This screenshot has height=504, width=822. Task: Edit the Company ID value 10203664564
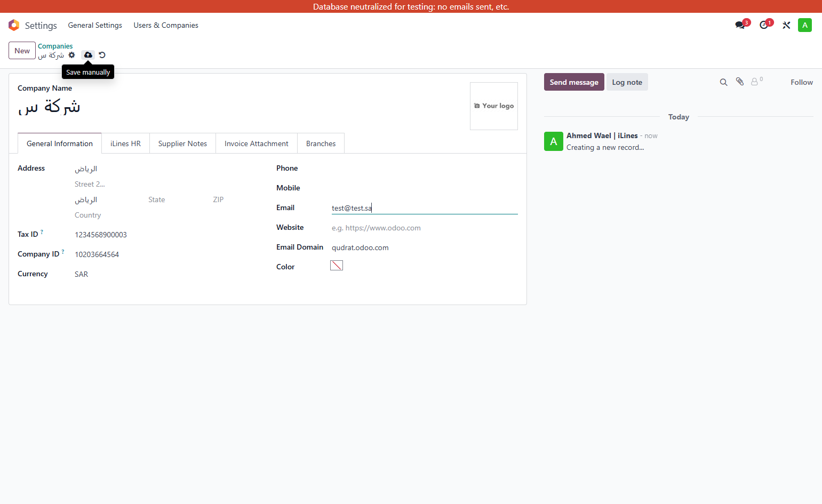click(167, 254)
